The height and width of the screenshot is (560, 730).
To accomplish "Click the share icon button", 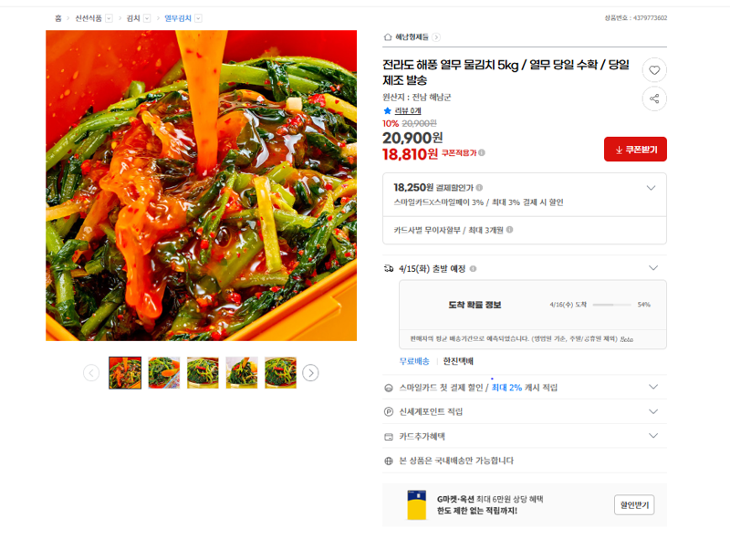I will (654, 99).
